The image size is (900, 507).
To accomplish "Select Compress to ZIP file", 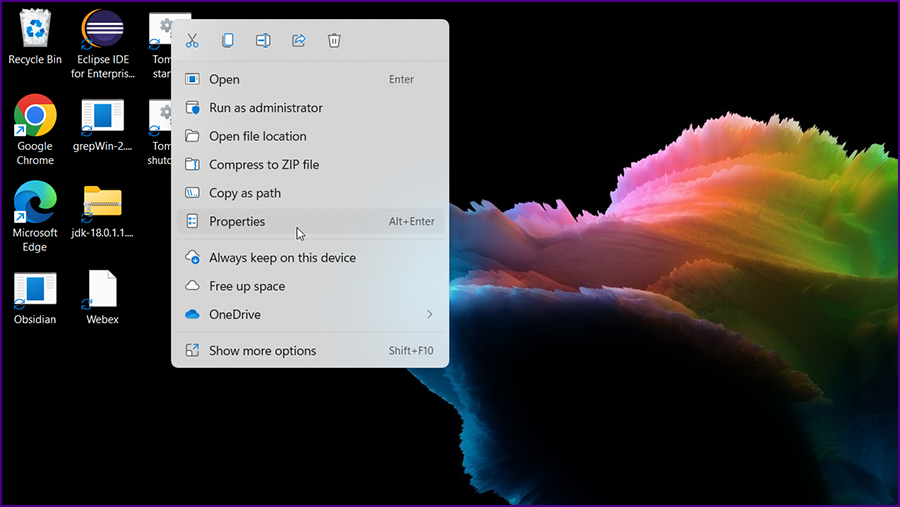I will (264, 165).
